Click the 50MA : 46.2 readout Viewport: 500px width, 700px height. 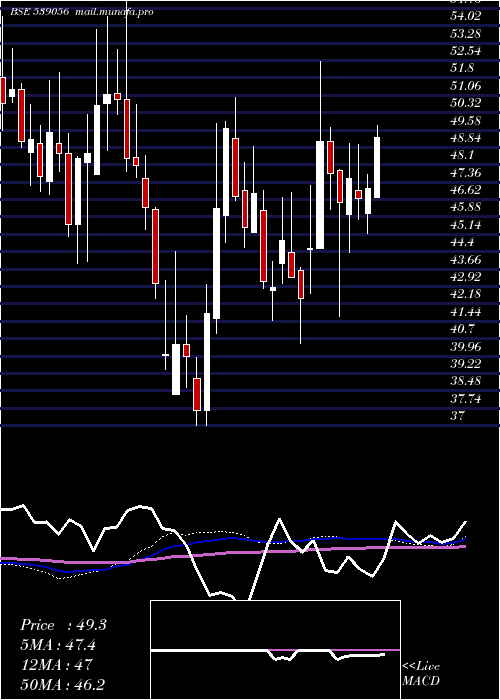pos(62,684)
